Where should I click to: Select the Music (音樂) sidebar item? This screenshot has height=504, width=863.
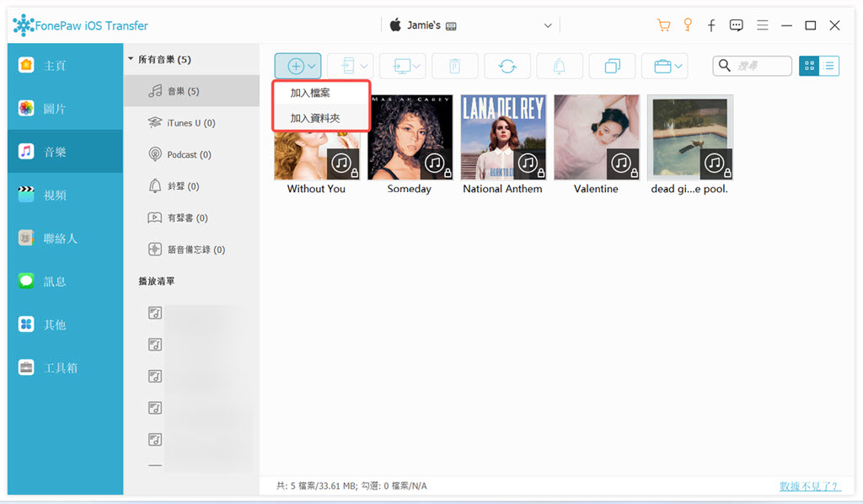coord(65,152)
